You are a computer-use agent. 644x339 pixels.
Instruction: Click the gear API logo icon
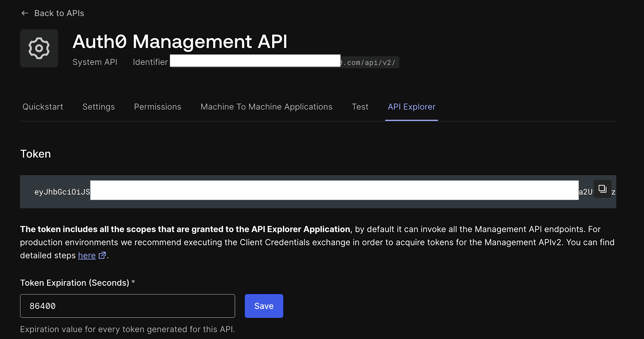39,48
